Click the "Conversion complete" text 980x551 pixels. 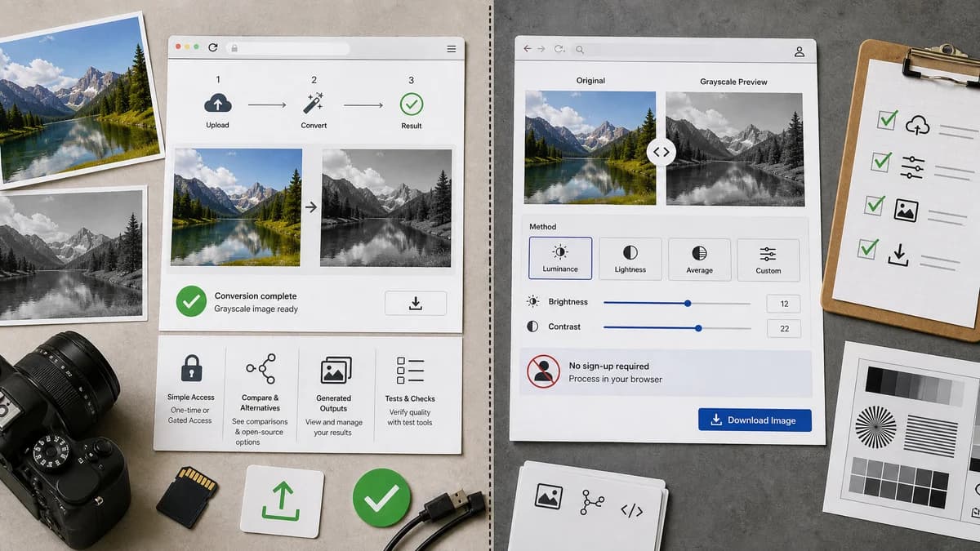(256, 296)
